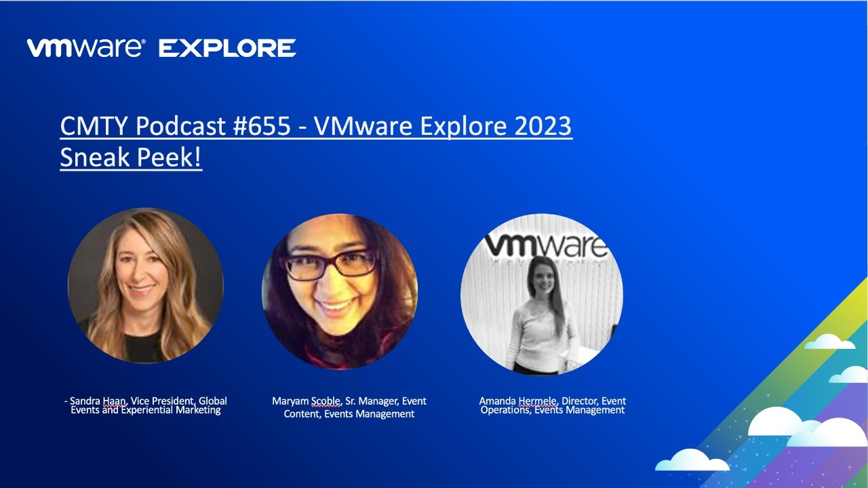Select Sandra Haan's circular portrait photo
Image resolution: width=868 pixels, height=488 pixels.
[x=145, y=285]
